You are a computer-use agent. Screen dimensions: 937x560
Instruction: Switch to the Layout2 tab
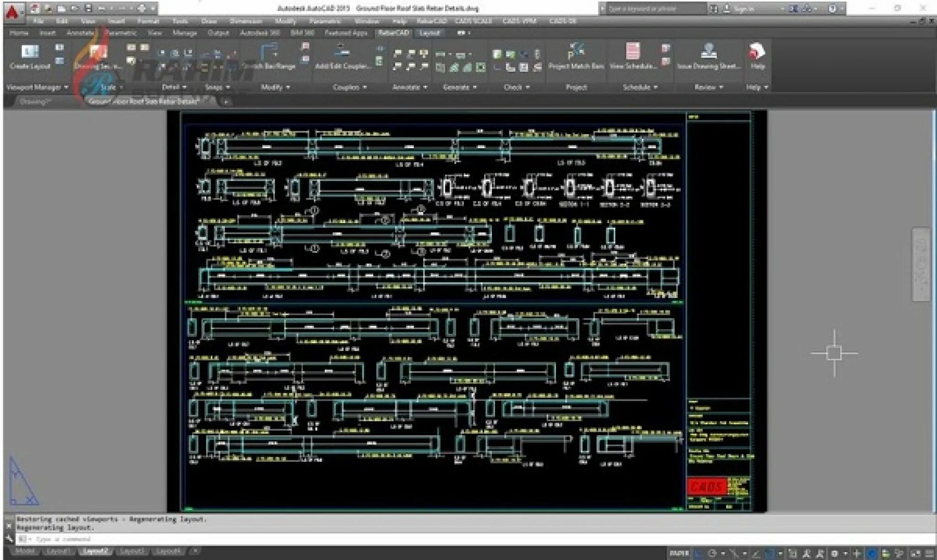click(x=96, y=551)
